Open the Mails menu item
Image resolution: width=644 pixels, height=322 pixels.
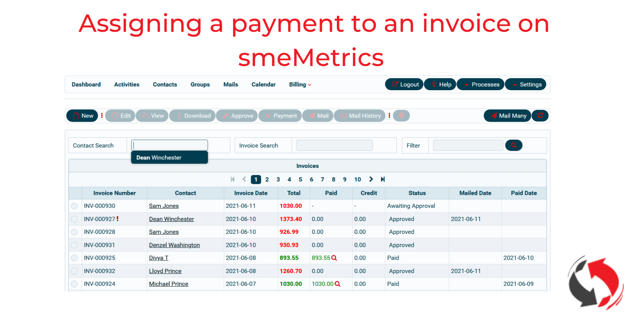tap(231, 85)
